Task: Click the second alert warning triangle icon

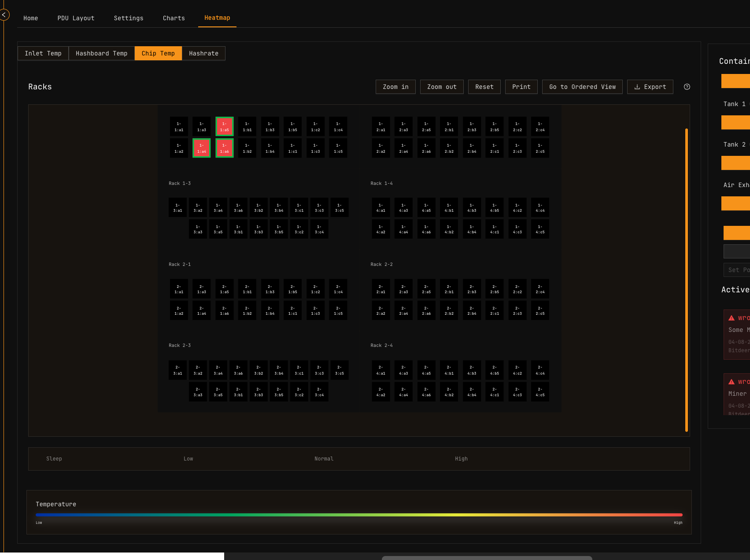Action: click(x=732, y=382)
